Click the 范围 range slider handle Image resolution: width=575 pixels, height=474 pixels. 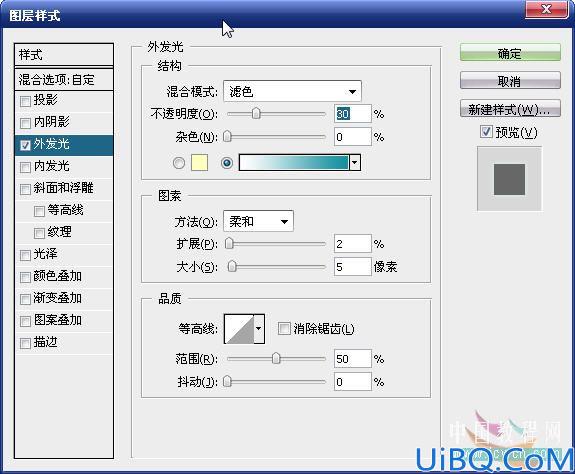pyautogui.click(x=276, y=358)
